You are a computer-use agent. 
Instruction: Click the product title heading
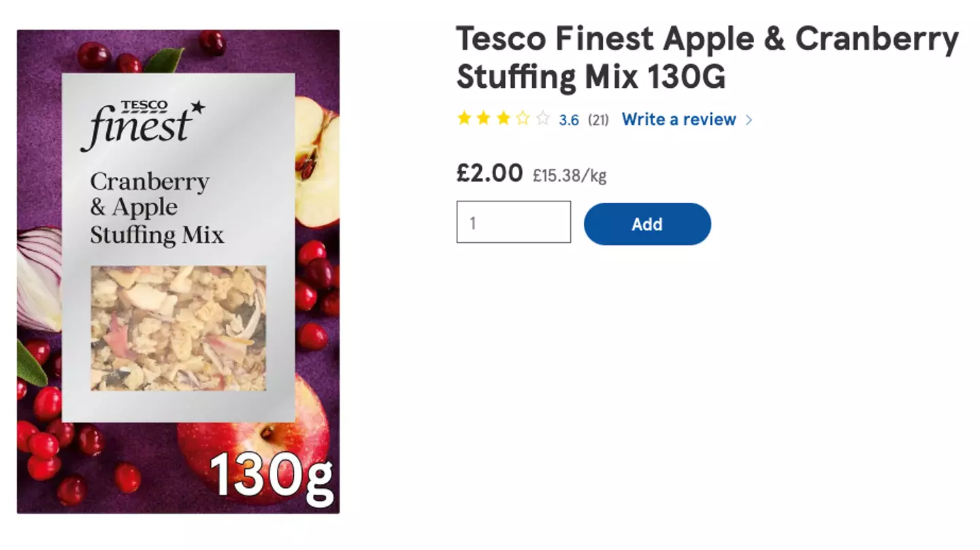point(706,58)
